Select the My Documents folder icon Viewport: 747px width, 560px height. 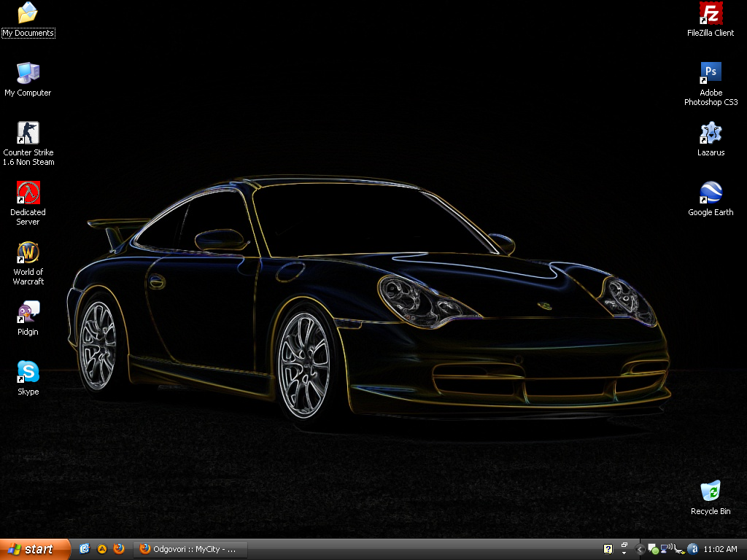coord(28,14)
